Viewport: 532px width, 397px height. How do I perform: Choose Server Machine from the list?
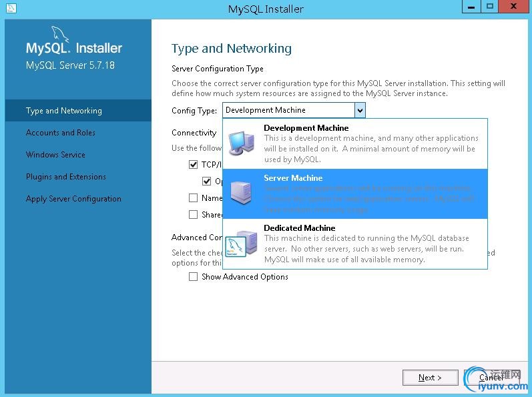[x=355, y=193]
